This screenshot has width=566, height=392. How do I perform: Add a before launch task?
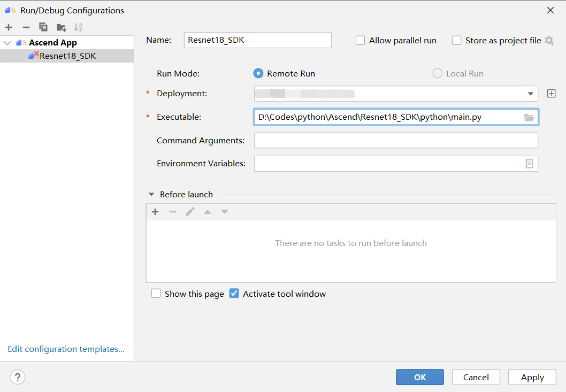click(155, 212)
